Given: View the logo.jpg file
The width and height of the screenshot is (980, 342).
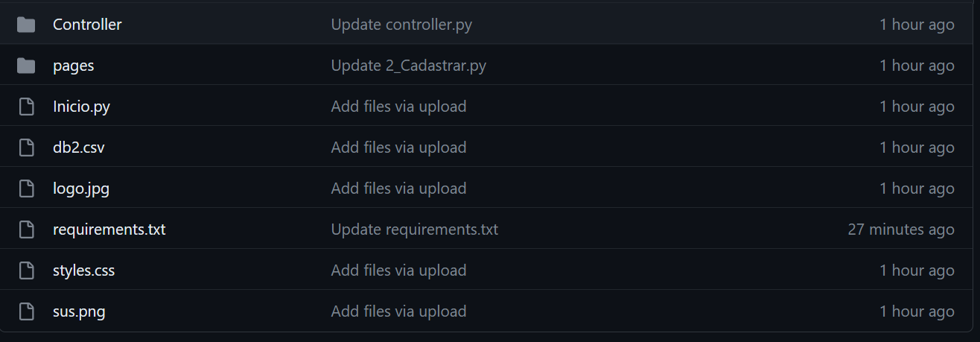Looking at the screenshot, I should (x=81, y=189).
